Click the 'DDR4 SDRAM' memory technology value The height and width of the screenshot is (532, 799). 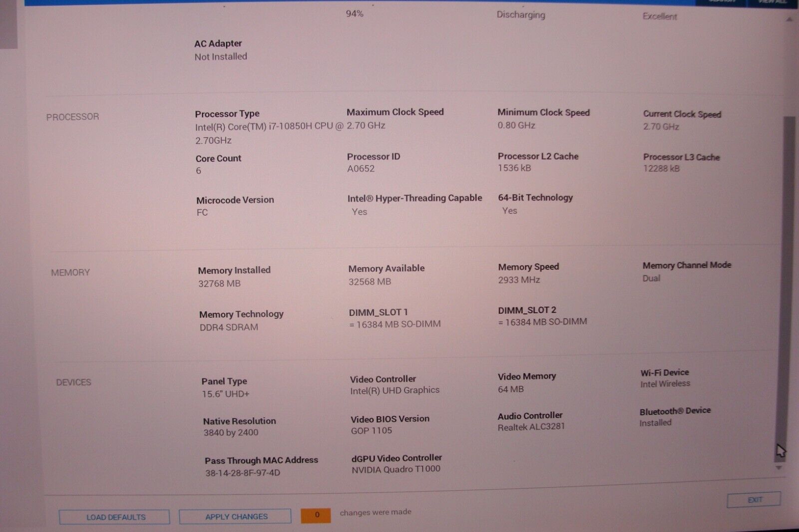229,327
